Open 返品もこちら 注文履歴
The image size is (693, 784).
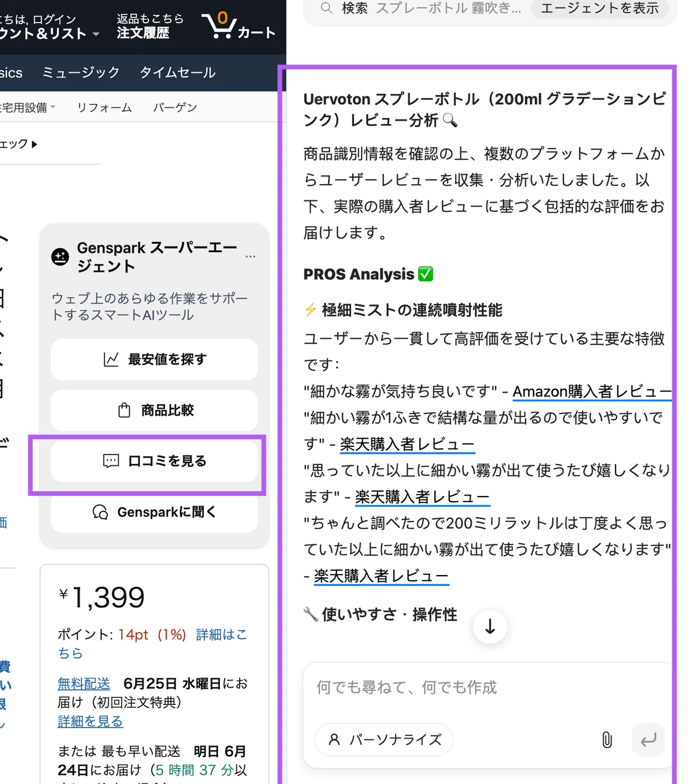click(150, 26)
